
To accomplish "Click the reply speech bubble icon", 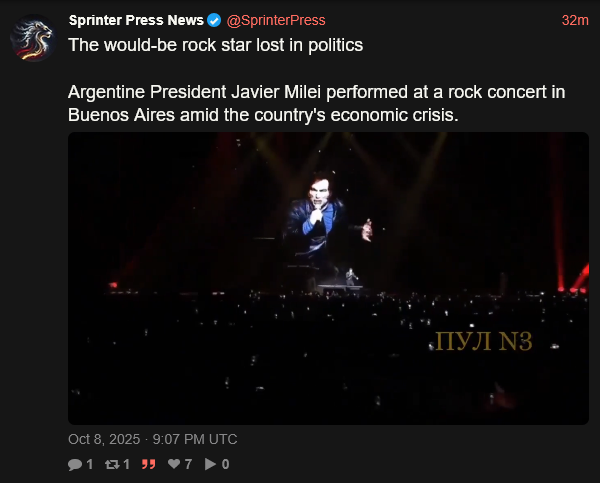I will [75, 464].
